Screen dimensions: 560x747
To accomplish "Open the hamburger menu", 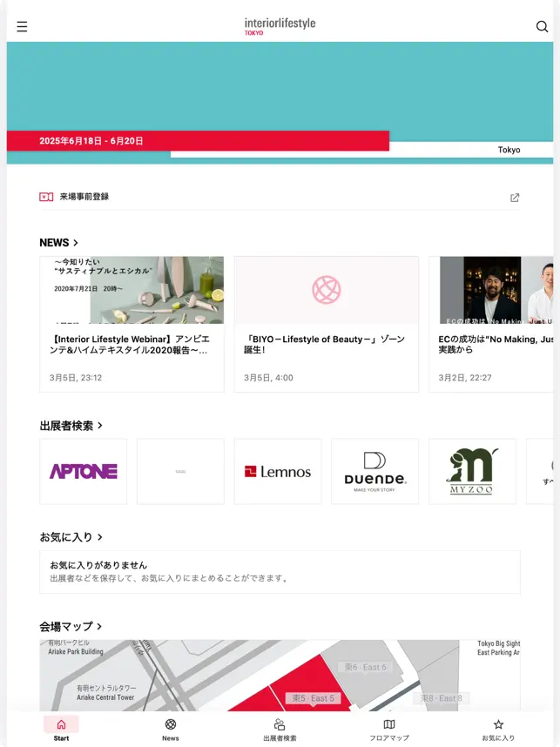I will (x=22, y=27).
